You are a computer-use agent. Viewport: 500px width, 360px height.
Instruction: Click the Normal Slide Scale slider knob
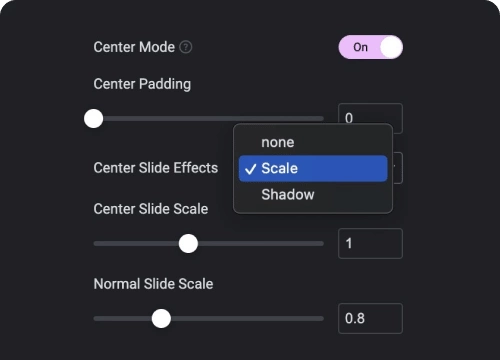(x=161, y=318)
